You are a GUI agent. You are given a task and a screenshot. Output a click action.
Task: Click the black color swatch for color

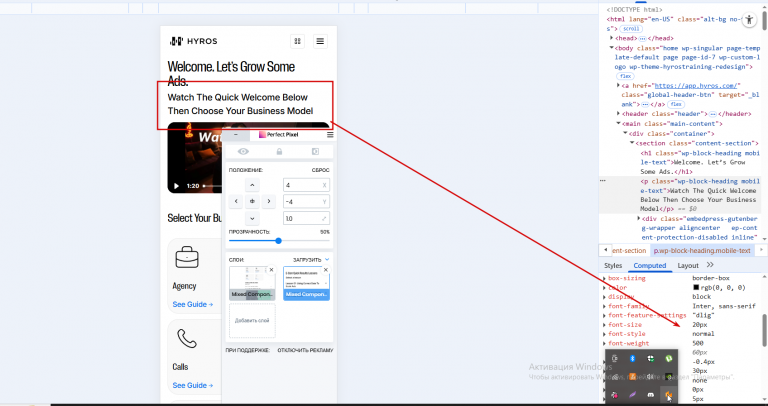coord(696,287)
